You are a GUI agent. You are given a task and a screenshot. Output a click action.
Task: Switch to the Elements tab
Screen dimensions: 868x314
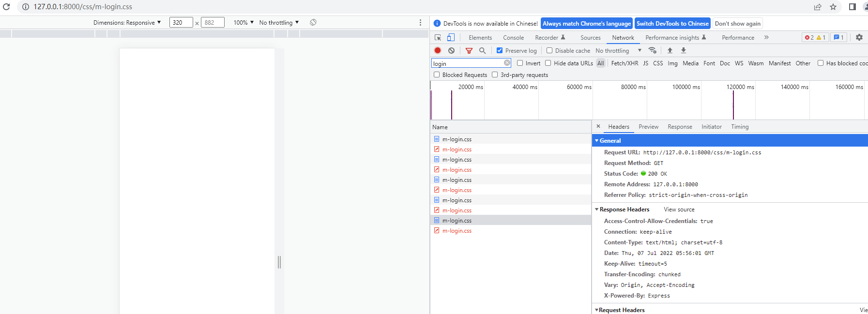click(480, 37)
